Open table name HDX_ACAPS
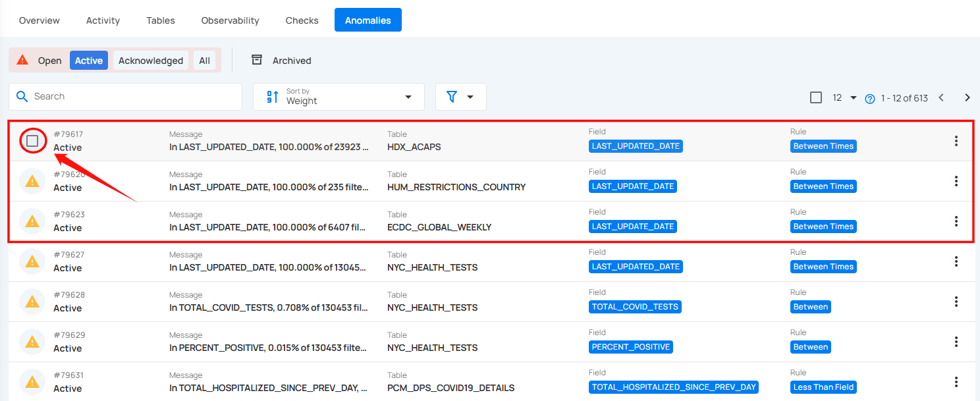 tap(414, 147)
